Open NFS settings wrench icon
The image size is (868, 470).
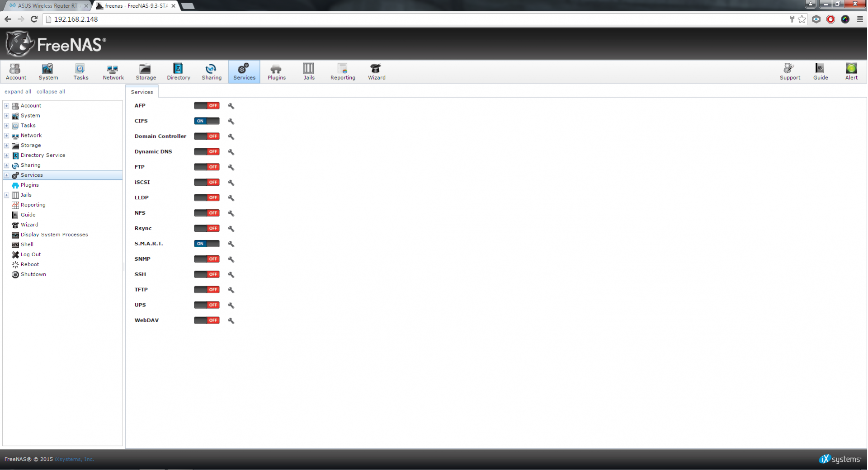[x=231, y=213]
